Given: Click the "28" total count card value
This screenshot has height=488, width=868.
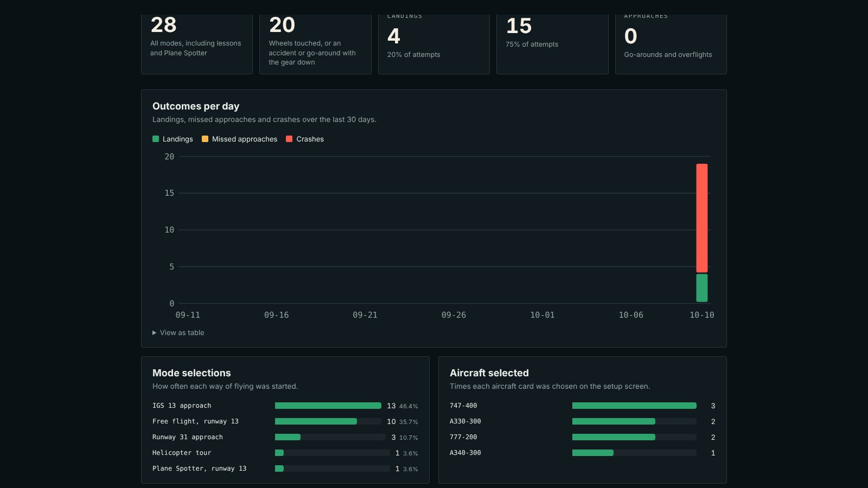Looking at the screenshot, I should click(164, 25).
